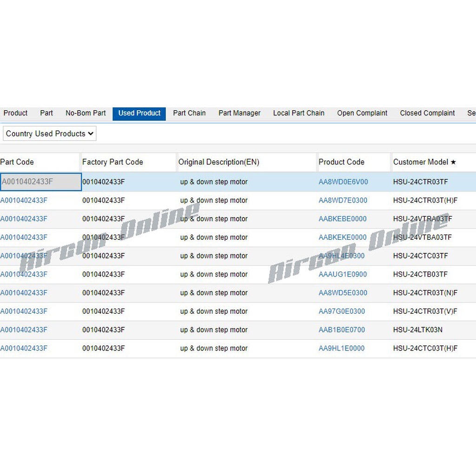
Task: Select customer model HSU-24CTC03TF
Action: coord(420,256)
